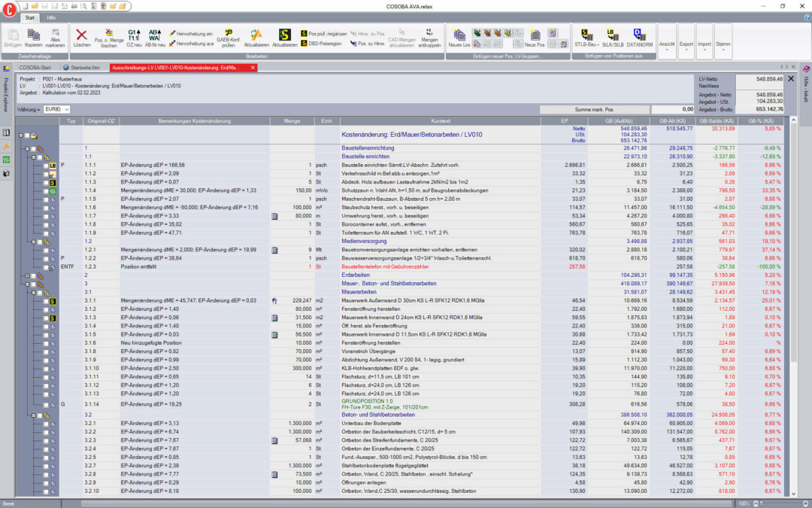Open the Hilfe ribbon tab

(x=51, y=17)
